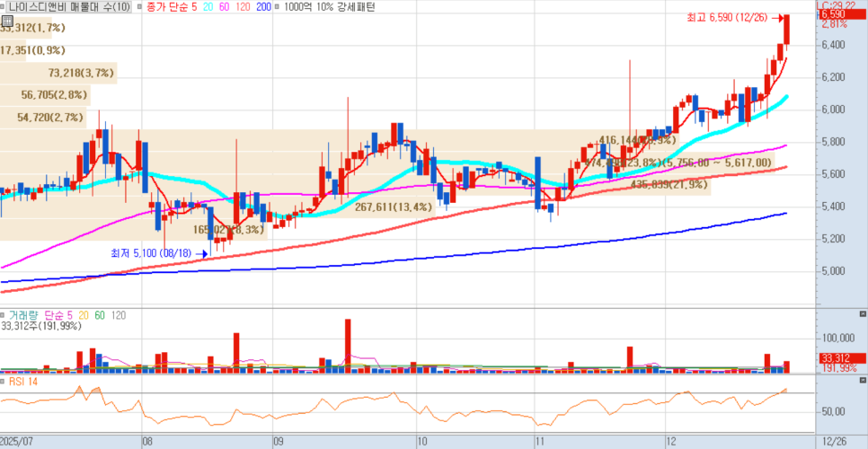Viewport: 868px width, 449px height.
Task: Click the LC:29.22 label at top right
Action: point(836,4)
